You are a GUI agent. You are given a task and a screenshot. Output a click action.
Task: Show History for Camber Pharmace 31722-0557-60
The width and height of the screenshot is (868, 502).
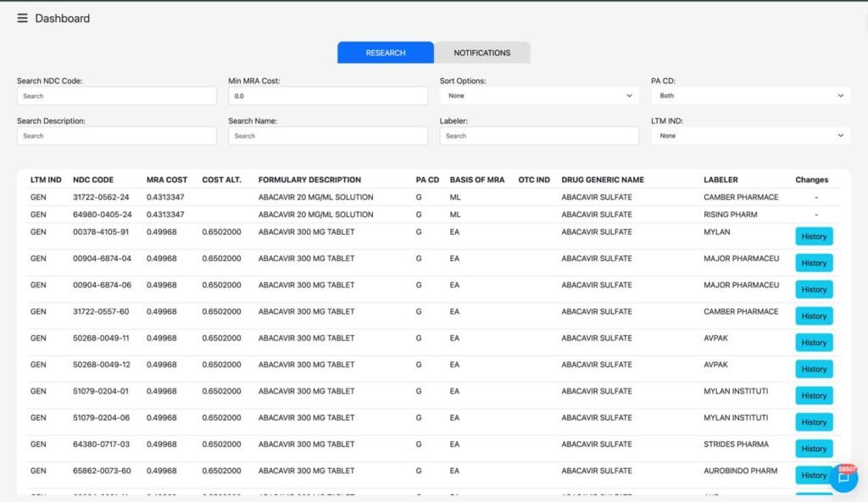click(814, 316)
